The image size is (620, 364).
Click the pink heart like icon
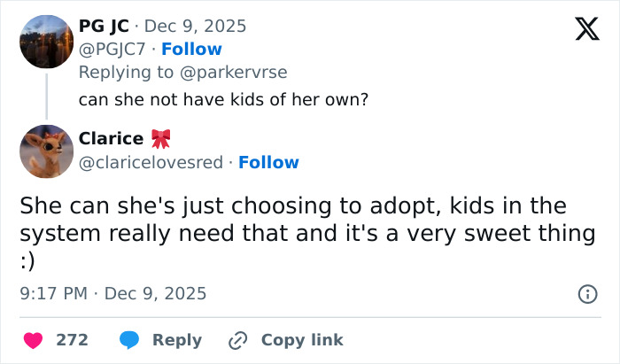[x=32, y=340]
